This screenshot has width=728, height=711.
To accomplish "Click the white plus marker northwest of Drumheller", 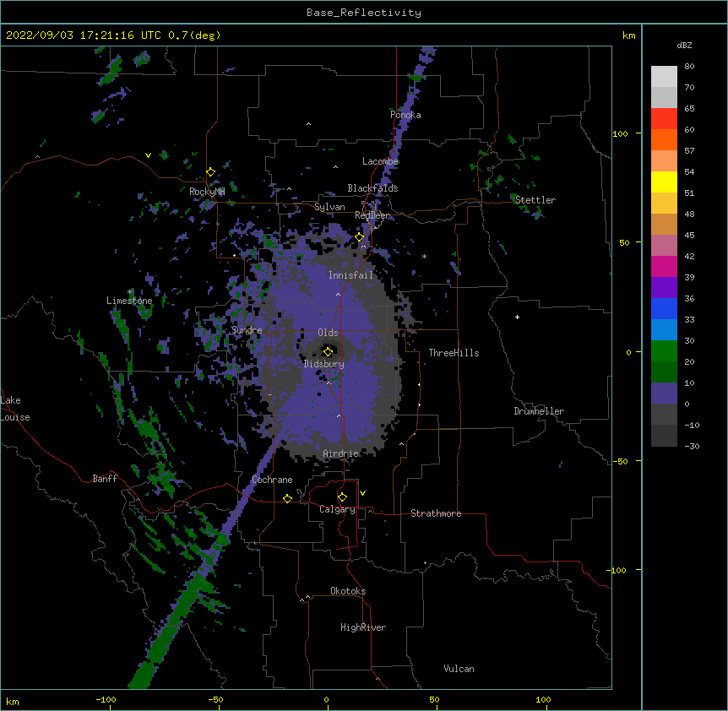I will [x=517, y=317].
